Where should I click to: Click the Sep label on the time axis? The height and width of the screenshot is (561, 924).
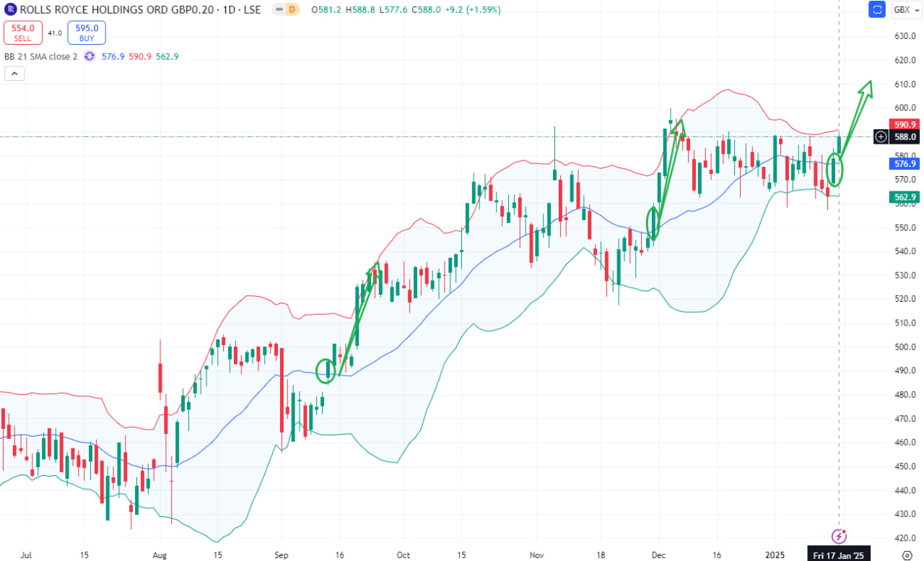[282, 554]
